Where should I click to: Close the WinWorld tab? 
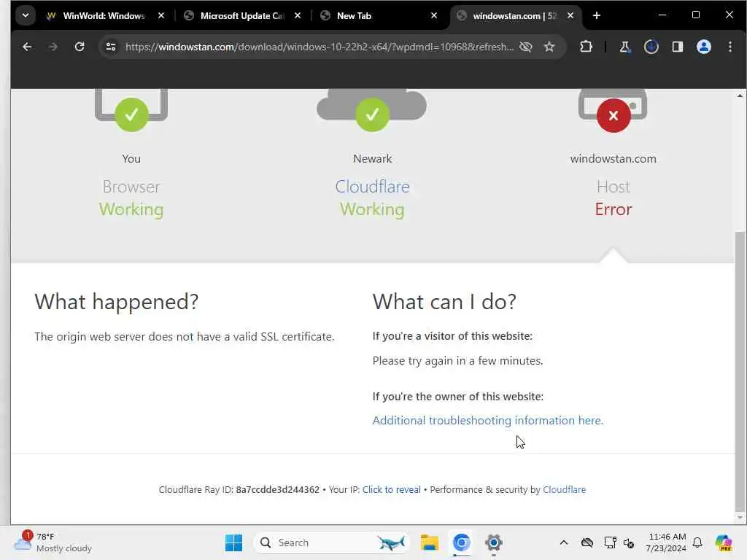tap(161, 16)
